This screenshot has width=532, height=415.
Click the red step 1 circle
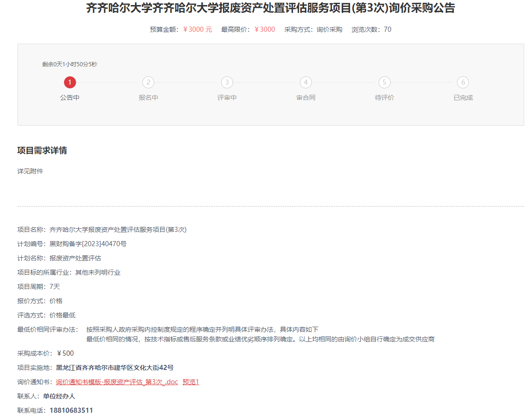click(x=70, y=82)
